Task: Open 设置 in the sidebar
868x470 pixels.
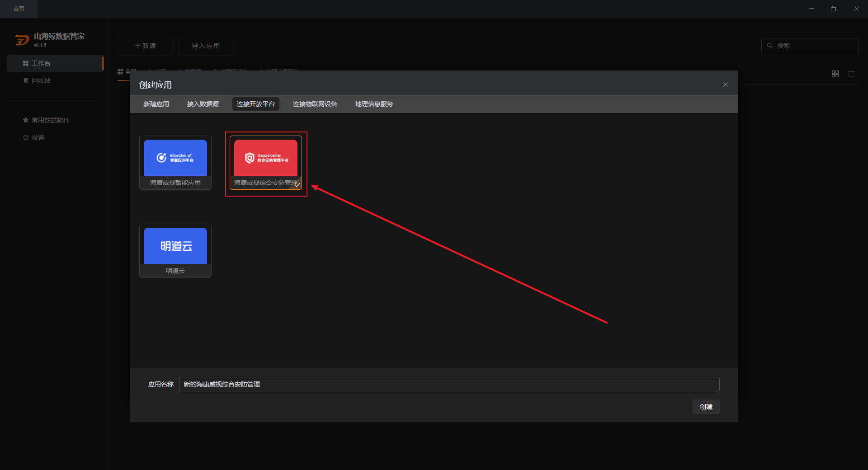Action: (x=55, y=137)
